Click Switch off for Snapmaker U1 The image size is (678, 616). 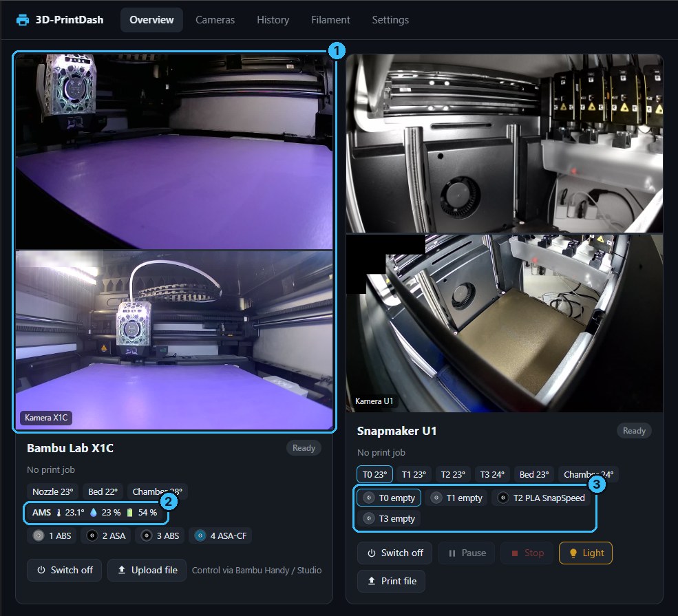point(394,553)
